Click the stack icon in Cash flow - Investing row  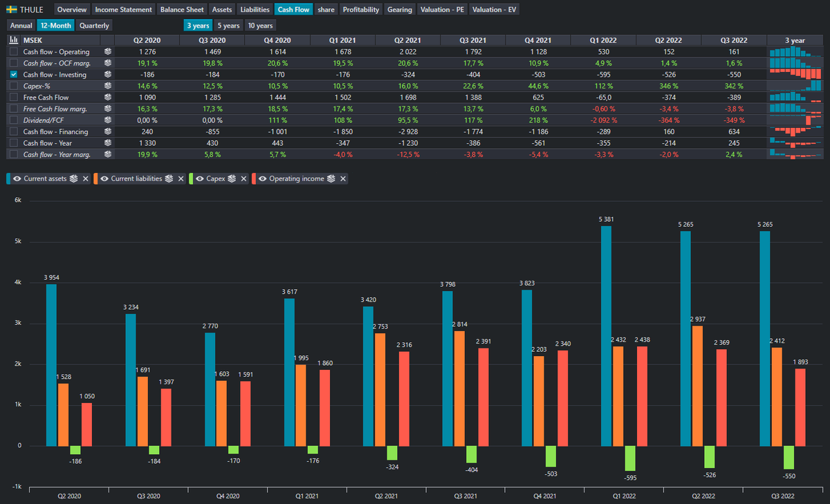click(108, 74)
